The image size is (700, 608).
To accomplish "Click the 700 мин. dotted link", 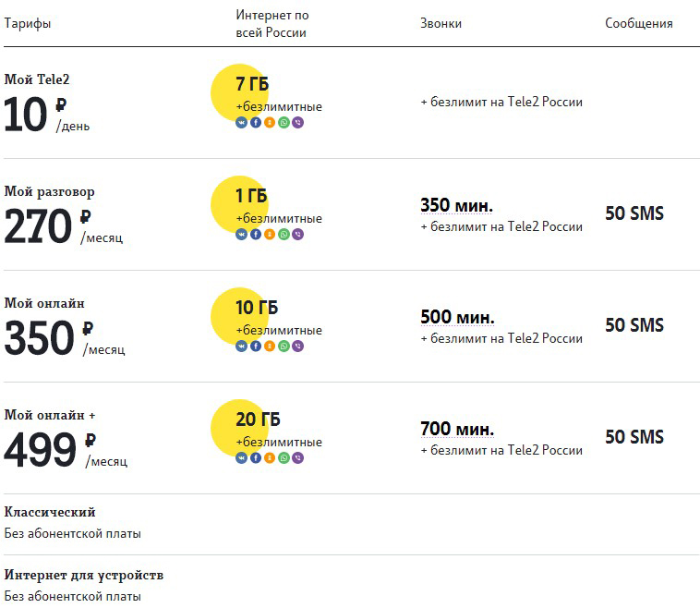I will click(457, 429).
